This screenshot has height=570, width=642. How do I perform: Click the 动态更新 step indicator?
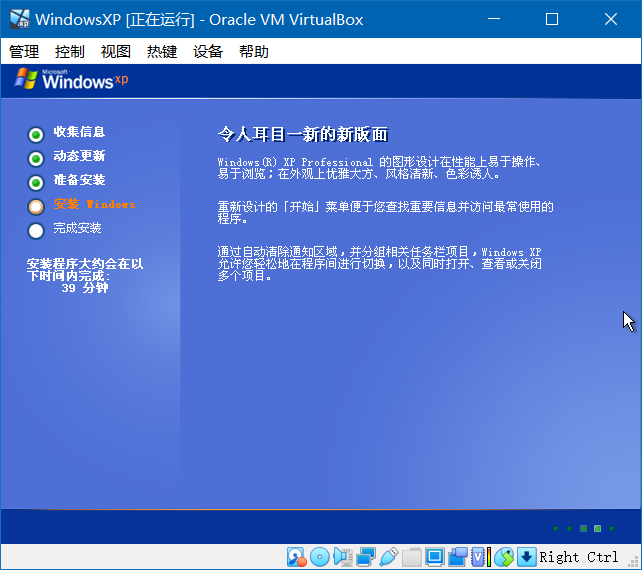pos(36,158)
